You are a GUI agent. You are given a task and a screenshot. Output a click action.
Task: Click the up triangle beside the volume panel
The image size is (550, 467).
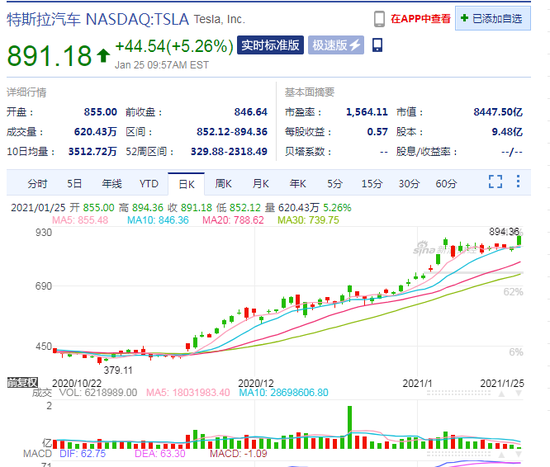502,394
